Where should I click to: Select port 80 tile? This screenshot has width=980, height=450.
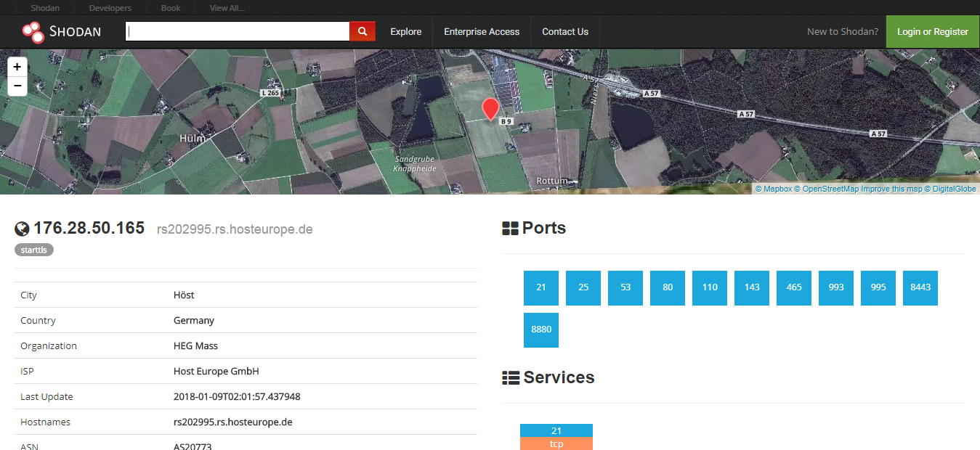[x=668, y=287]
